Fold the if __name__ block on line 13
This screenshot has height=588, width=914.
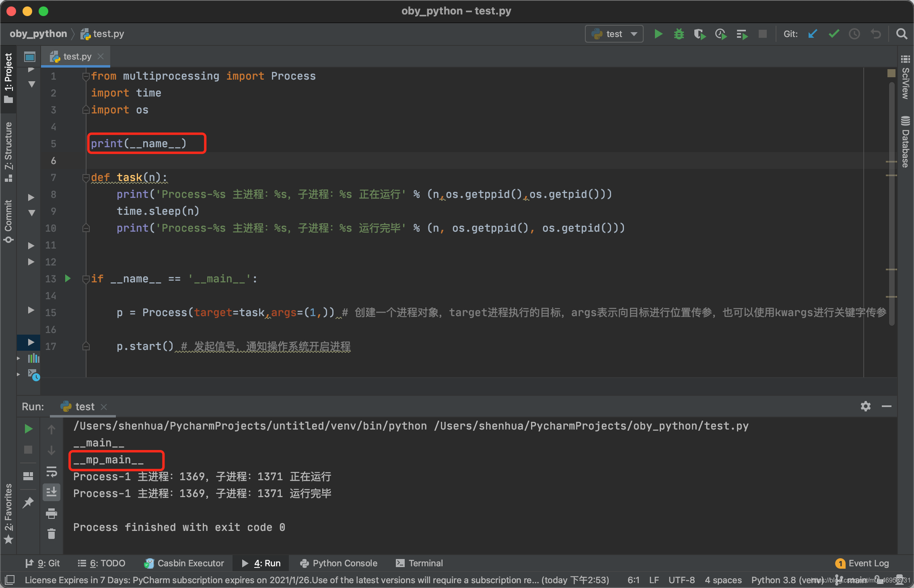point(86,279)
